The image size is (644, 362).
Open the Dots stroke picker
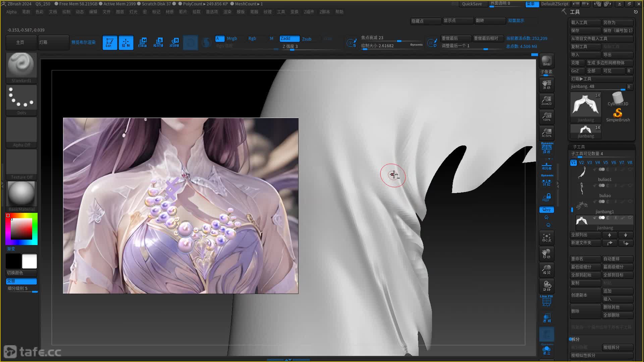point(21,100)
